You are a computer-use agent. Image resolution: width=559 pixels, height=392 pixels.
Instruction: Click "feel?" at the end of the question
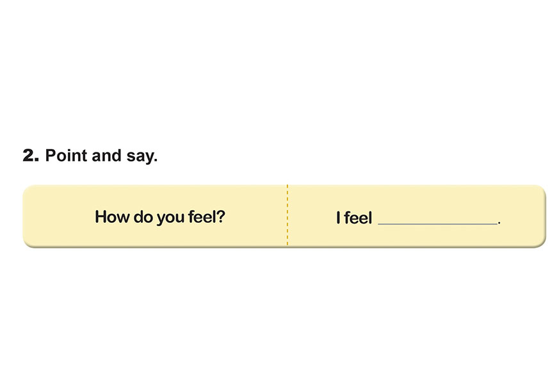[205, 217]
